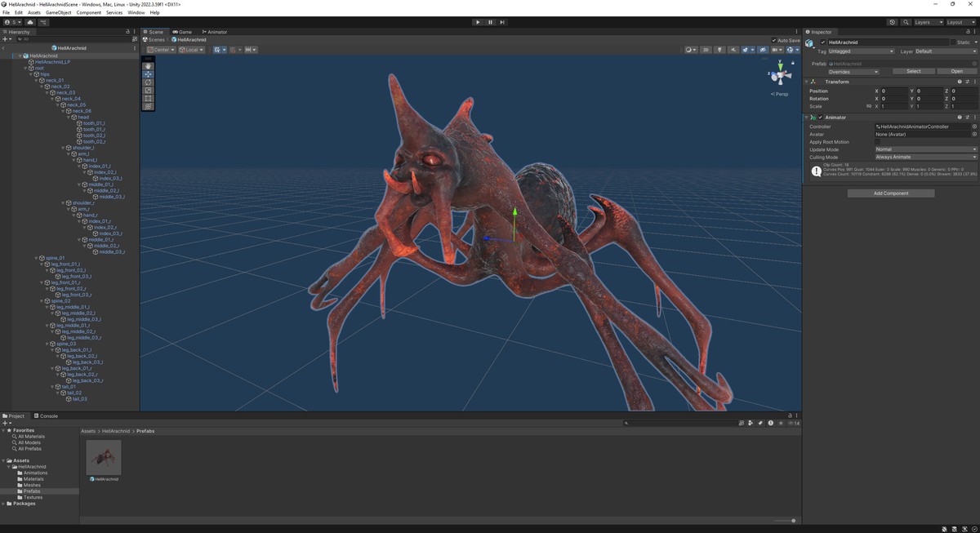
Task: Toggle HellArachnid active checkbox in Inspector
Action: (823, 42)
